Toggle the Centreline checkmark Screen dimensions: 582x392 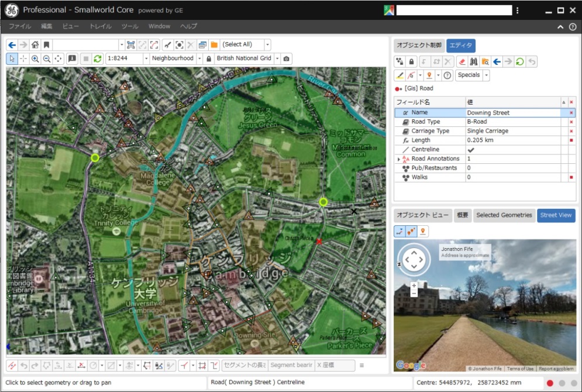[471, 150]
